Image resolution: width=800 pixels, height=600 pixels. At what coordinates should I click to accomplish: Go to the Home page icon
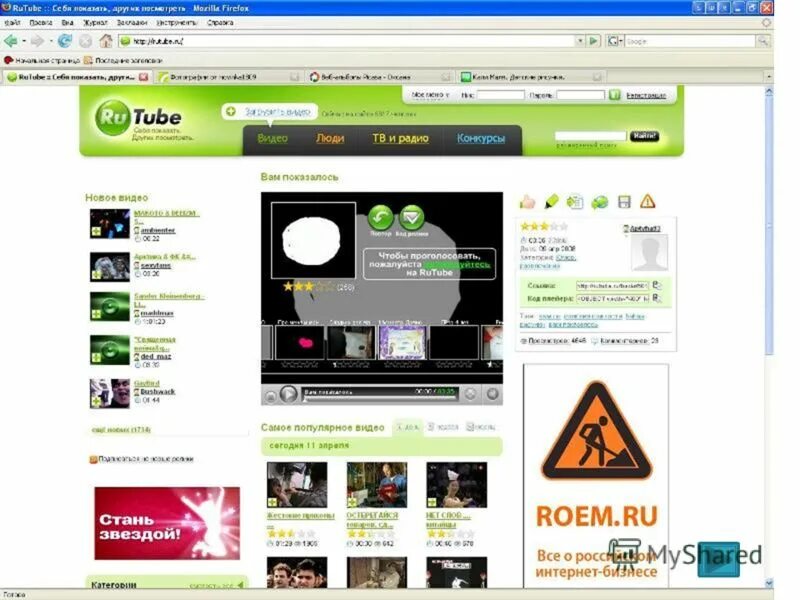[106, 41]
